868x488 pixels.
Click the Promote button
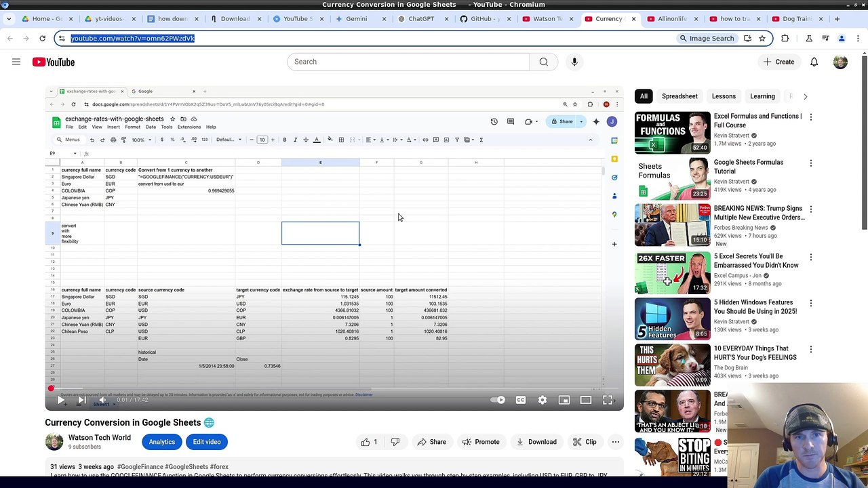481,442
